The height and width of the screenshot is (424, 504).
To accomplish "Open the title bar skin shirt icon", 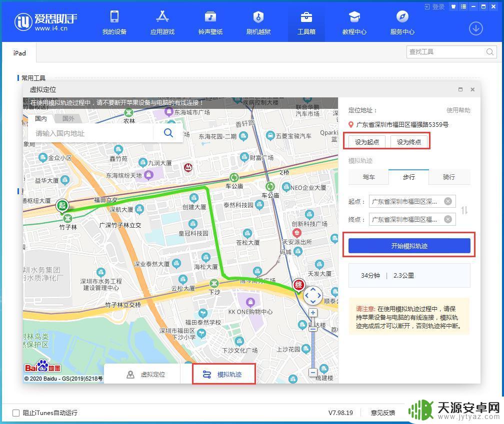I will 453,6.
